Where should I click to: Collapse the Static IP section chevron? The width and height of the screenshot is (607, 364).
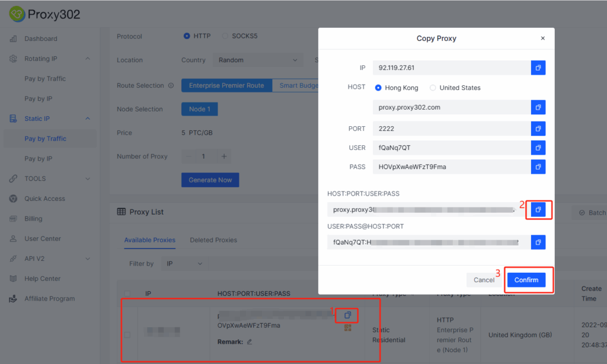pyautogui.click(x=88, y=119)
